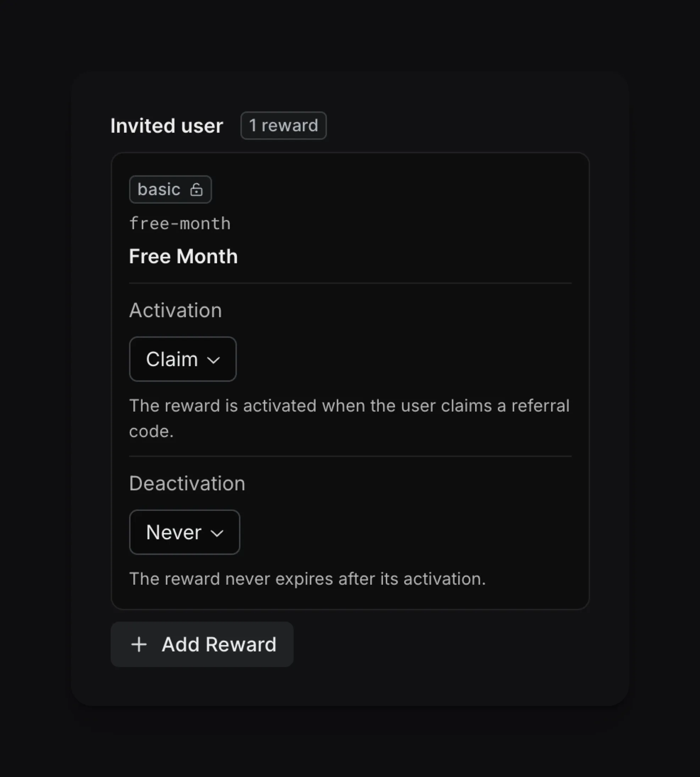Click the word "Claim" in the activation selector
The height and width of the screenshot is (777, 700).
pos(172,359)
